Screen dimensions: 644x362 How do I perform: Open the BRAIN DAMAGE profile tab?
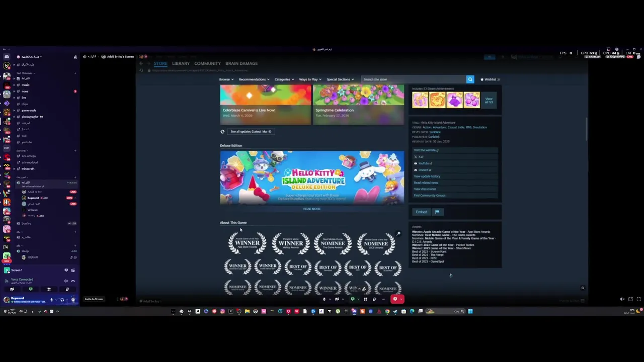point(242,63)
